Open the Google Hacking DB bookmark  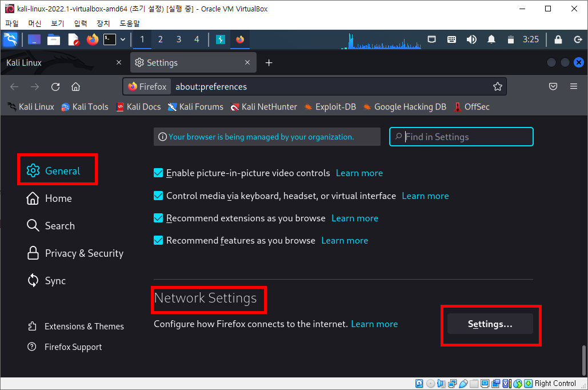405,107
